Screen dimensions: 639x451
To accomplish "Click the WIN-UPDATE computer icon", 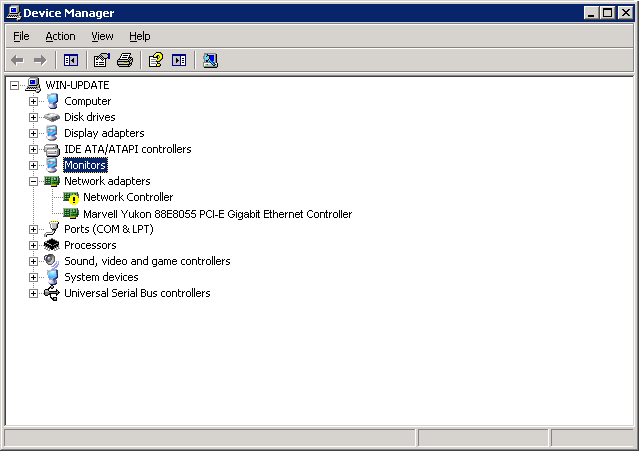I will pyautogui.click(x=33, y=85).
